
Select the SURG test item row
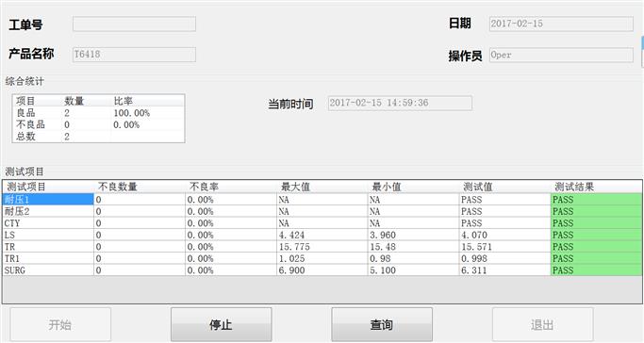(x=322, y=270)
